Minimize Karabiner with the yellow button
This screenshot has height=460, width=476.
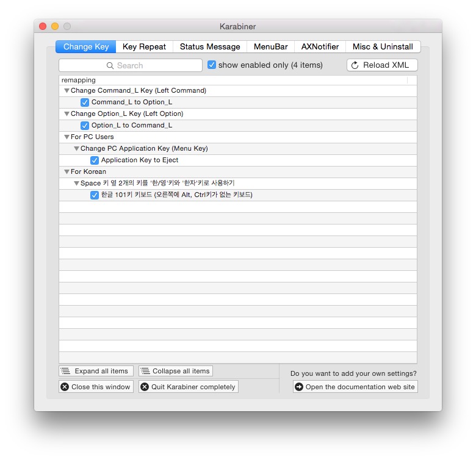click(x=55, y=26)
